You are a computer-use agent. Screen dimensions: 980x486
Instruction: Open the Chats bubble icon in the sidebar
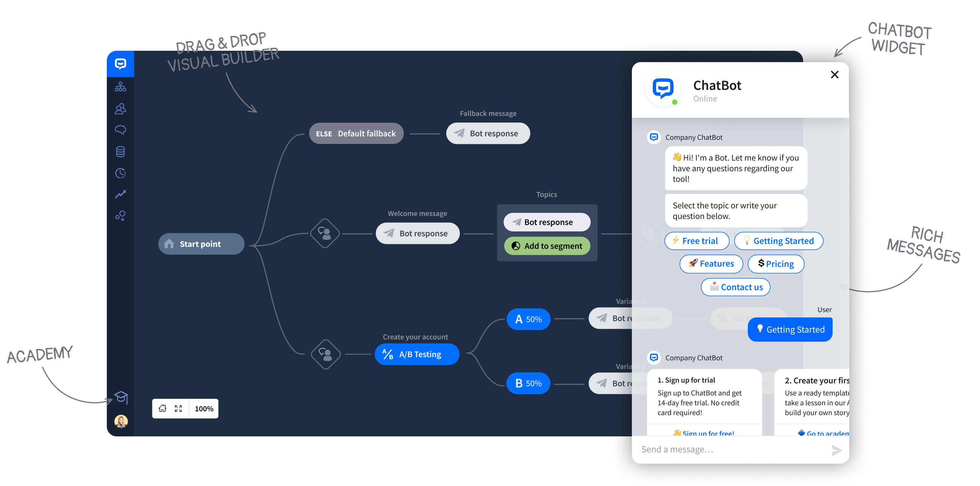(120, 130)
